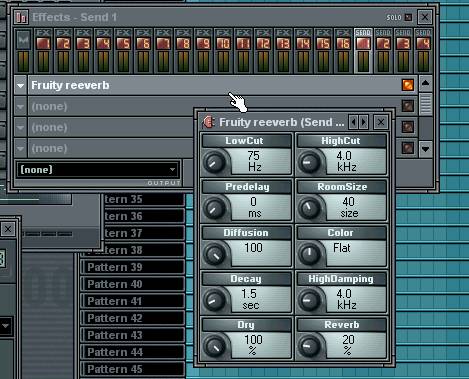Click the Reverb level knob
Viewport: 469px width, 379px height.
[309, 346]
